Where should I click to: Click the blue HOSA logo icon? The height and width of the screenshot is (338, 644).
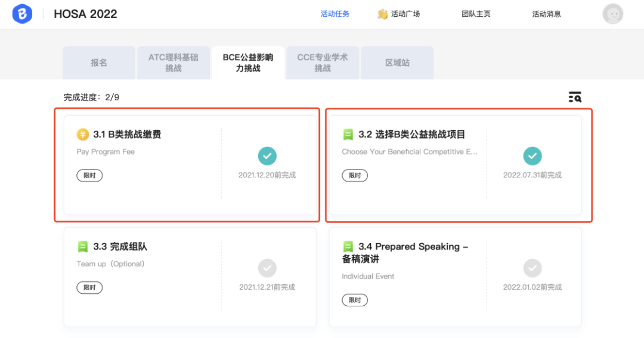22,14
